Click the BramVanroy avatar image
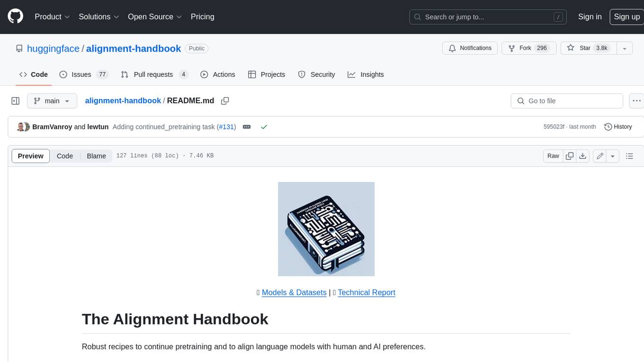 tap(21, 127)
